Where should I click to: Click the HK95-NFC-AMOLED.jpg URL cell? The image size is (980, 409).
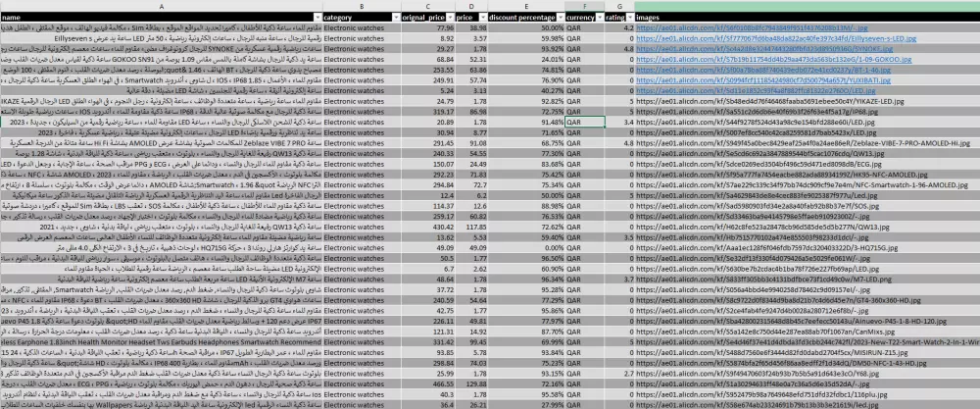tap(807, 174)
